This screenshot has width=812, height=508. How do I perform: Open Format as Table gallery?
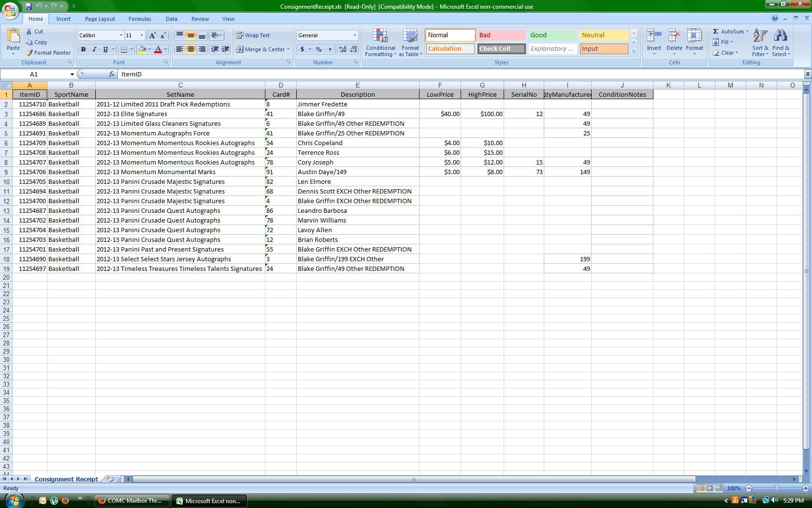[x=410, y=43]
